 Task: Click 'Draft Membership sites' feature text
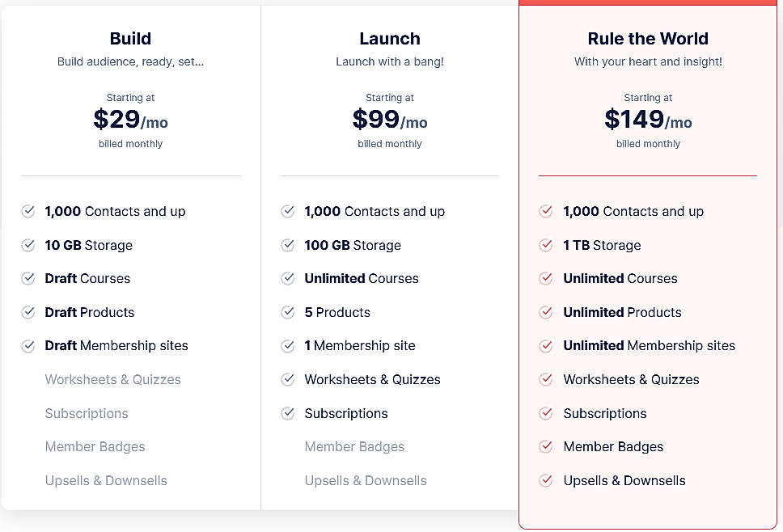coord(116,345)
